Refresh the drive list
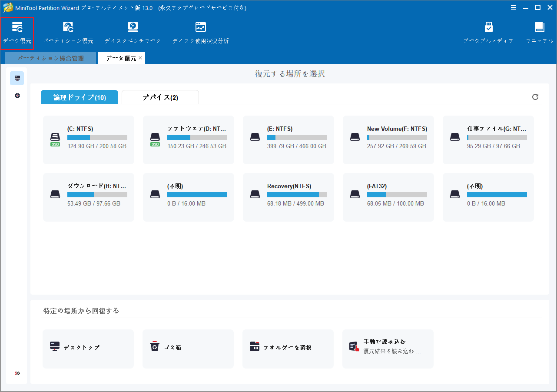This screenshot has height=392, width=557. coord(535,97)
